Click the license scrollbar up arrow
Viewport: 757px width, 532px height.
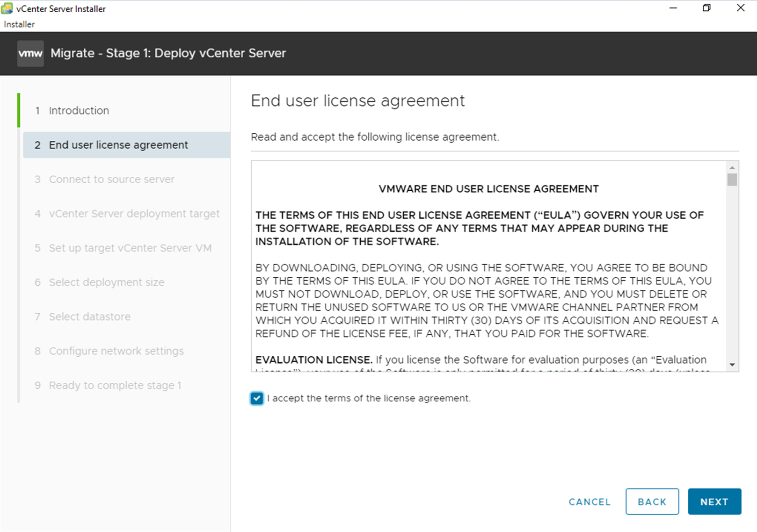pyautogui.click(x=732, y=167)
